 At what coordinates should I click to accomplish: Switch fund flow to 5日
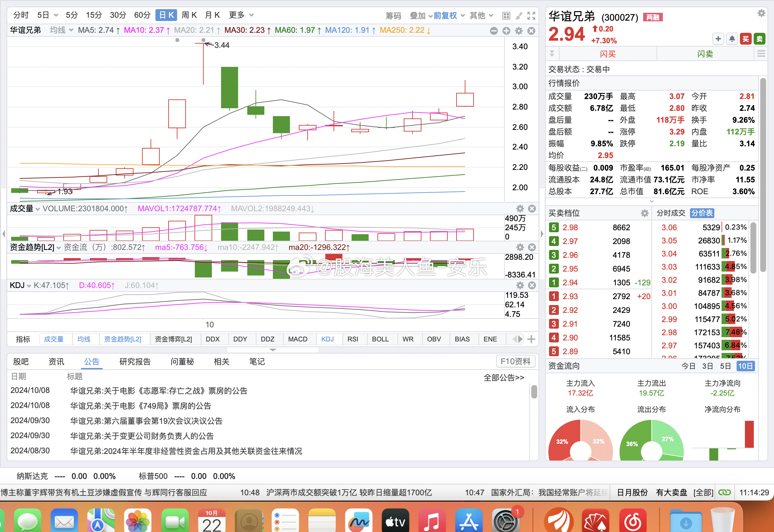tap(725, 366)
